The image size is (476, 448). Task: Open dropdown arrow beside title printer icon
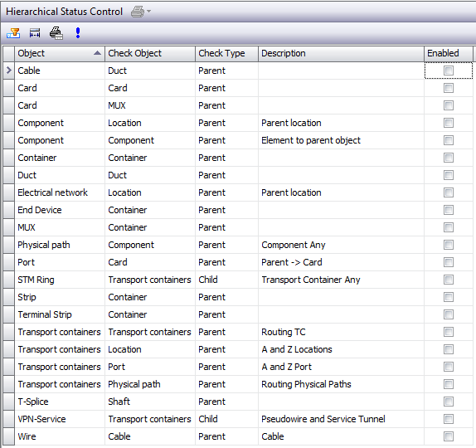pos(148,12)
